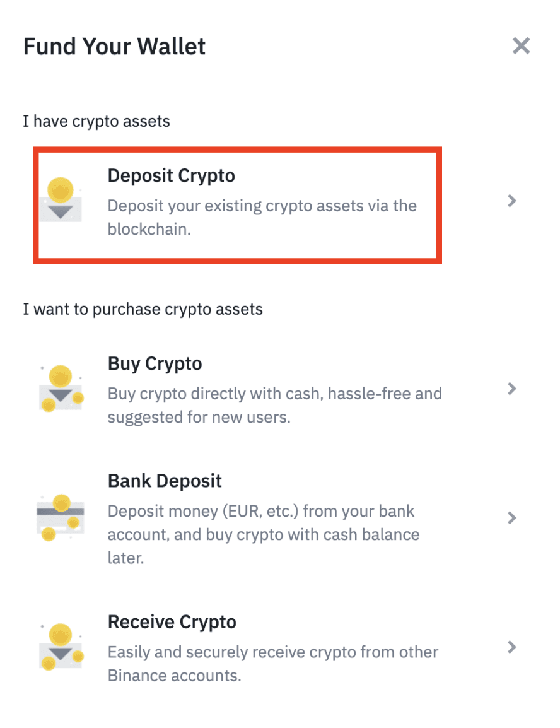
Task: Select the Deposit Crypto title
Action: pyautogui.click(x=171, y=175)
